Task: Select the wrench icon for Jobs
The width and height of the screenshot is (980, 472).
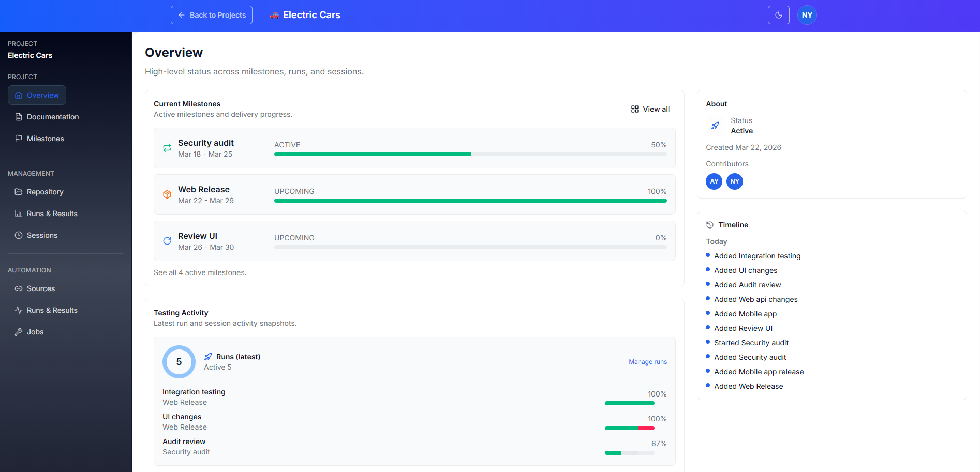Action: pyautogui.click(x=19, y=332)
